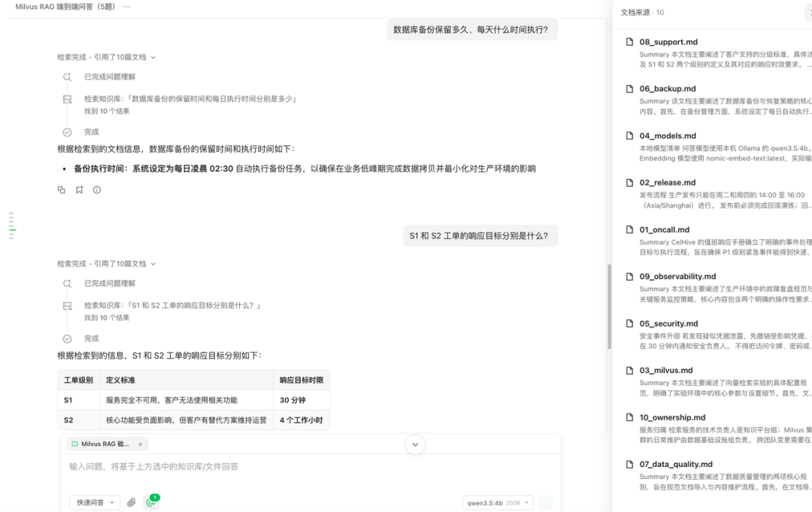Image resolution: width=812 pixels, height=512 pixels.
Task: Click the green send button
Action: coord(545,503)
